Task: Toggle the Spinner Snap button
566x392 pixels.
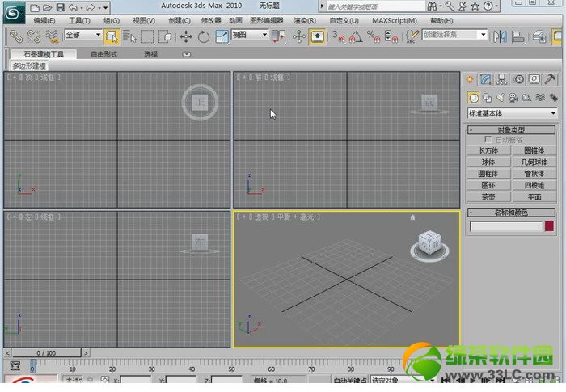Action: click(391, 36)
